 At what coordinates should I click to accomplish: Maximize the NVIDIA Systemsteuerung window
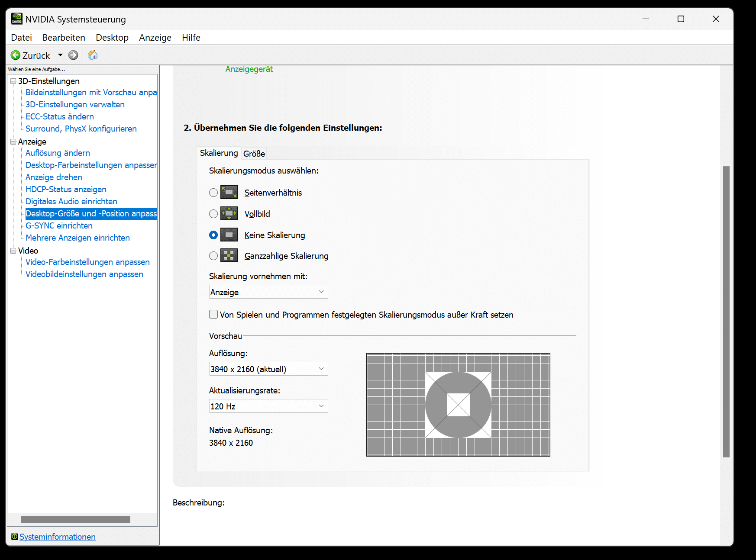[x=681, y=19]
